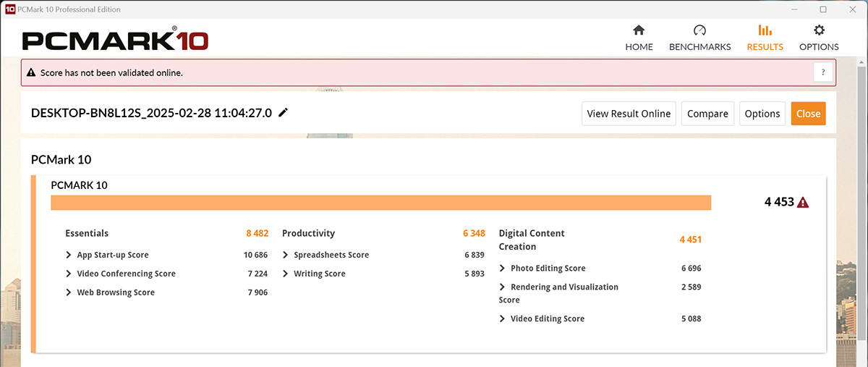Image resolution: width=868 pixels, height=367 pixels.
Task: Click the Digital Content Creation heading
Action: (532, 240)
